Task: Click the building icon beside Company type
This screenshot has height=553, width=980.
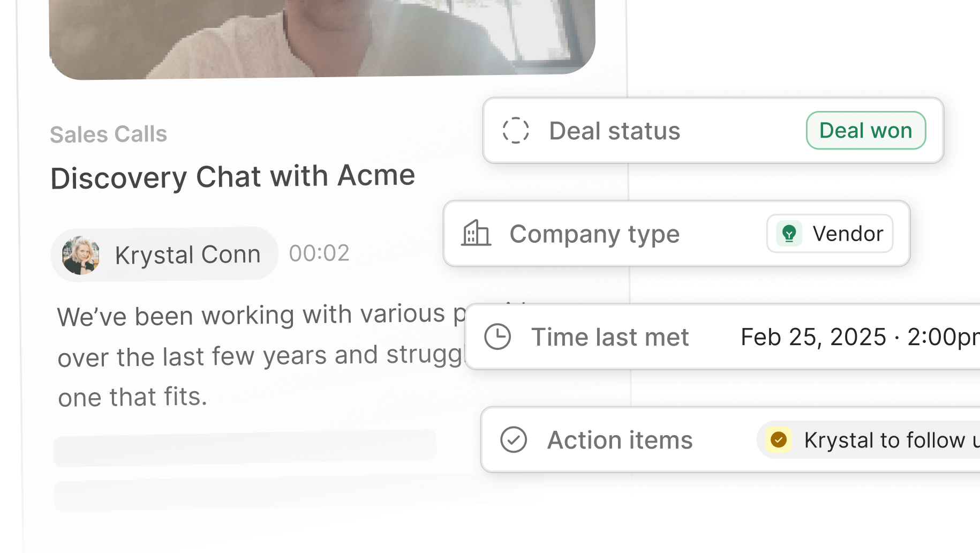Action: pos(476,234)
